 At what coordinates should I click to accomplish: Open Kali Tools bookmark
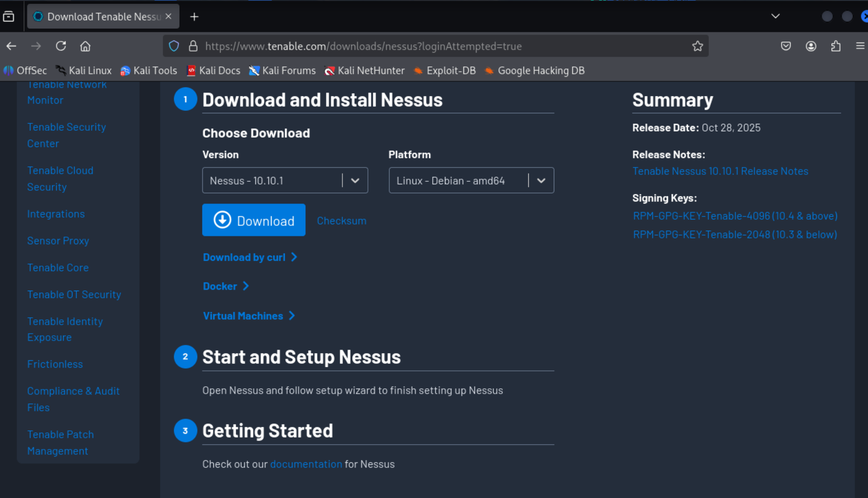149,71
